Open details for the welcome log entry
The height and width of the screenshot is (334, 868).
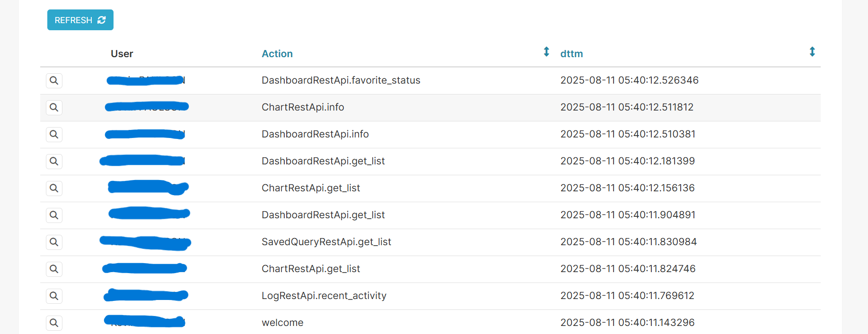(54, 323)
